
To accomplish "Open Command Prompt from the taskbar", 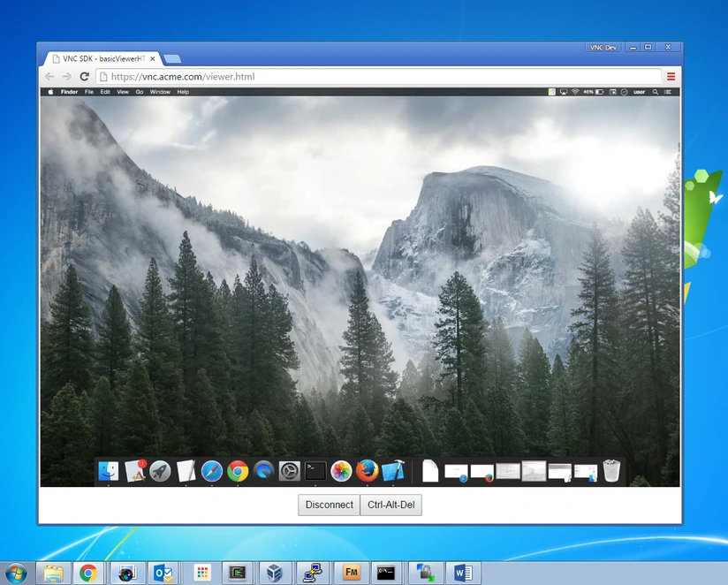I will coord(386,574).
